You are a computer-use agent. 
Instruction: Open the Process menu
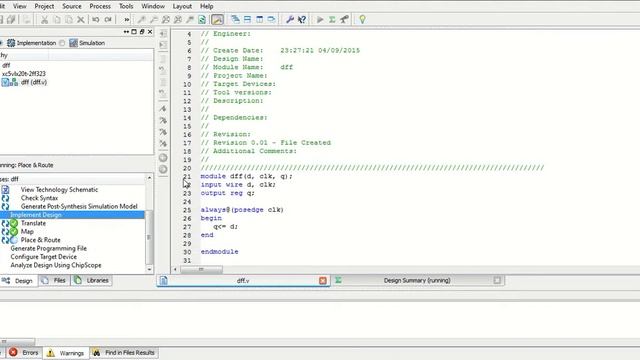pyautogui.click(x=100, y=6)
